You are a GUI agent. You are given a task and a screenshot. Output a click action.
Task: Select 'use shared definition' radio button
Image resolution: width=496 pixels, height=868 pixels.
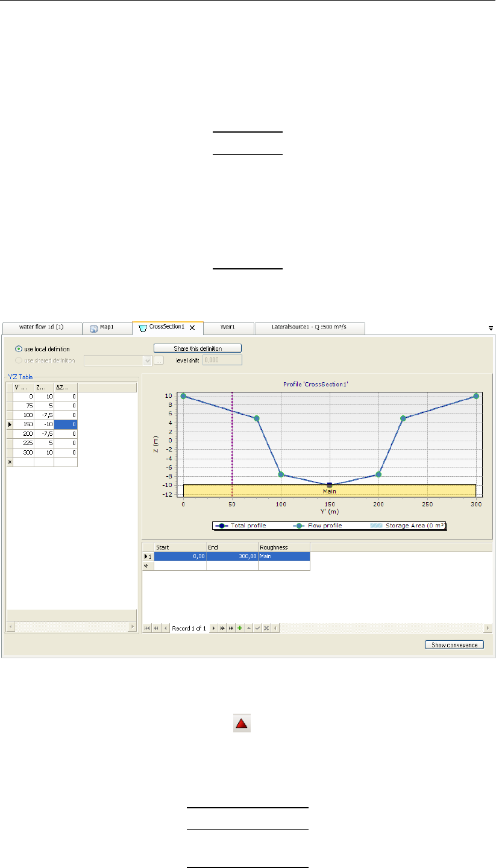pyautogui.click(x=19, y=360)
